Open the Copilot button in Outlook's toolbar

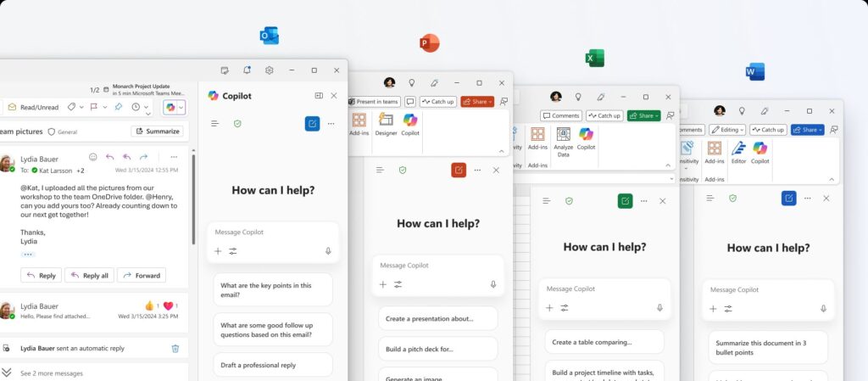170,108
